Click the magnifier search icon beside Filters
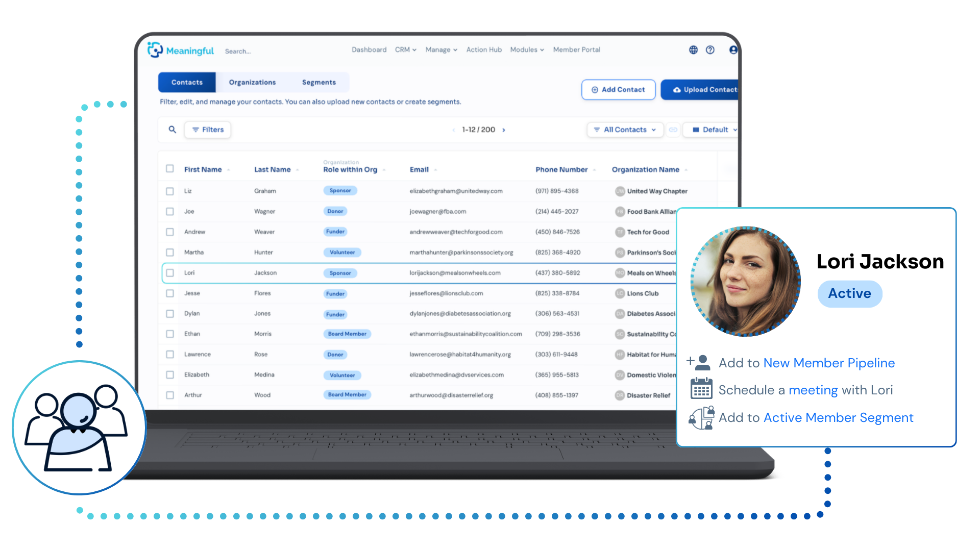The image size is (980, 551). tap(173, 130)
